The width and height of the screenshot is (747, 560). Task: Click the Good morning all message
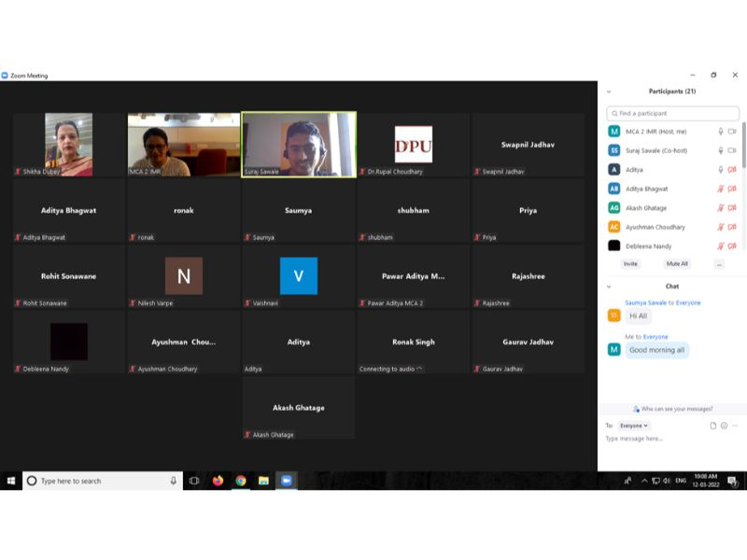[656, 350]
